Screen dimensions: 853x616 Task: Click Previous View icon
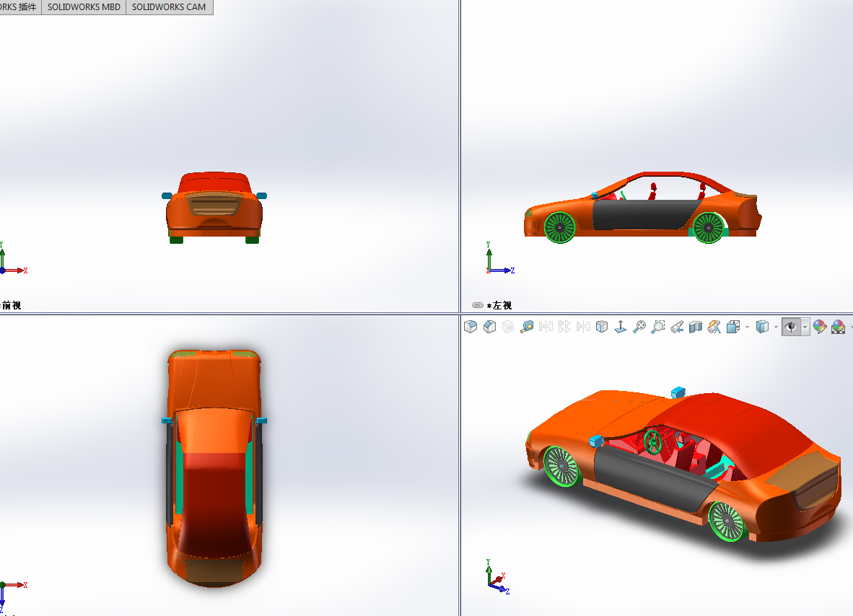[677, 326]
